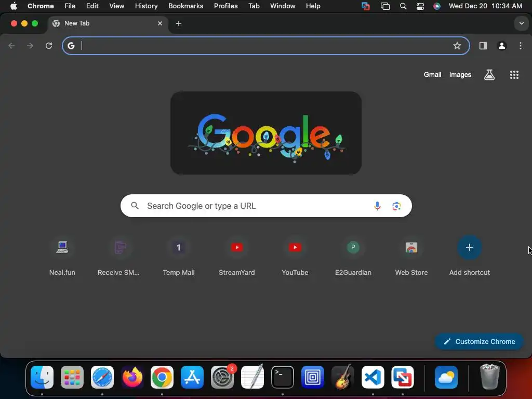
Task: Open the File menu
Action: pos(70,6)
